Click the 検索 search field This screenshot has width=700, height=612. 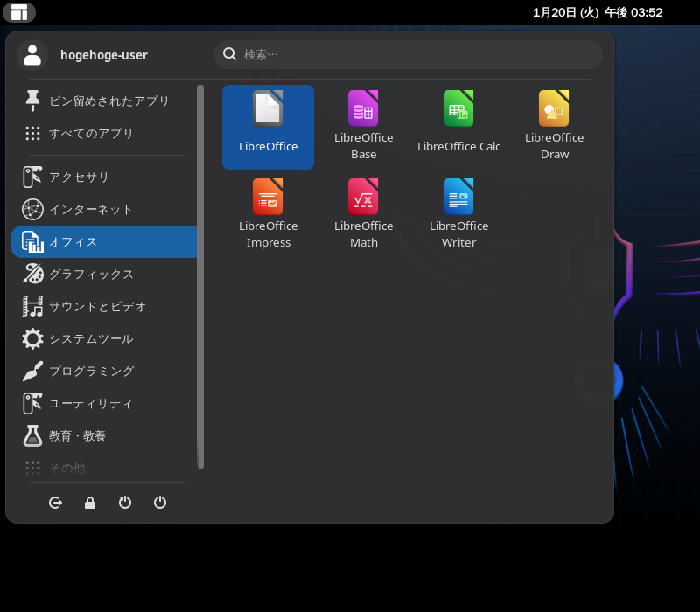click(408, 53)
